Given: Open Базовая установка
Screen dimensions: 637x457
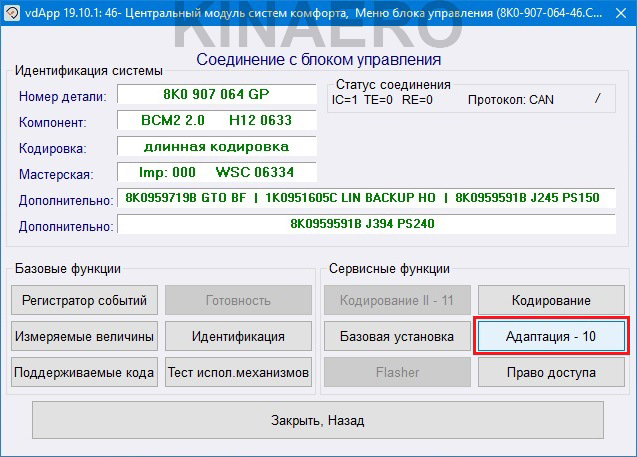Looking at the screenshot, I should pyautogui.click(x=397, y=336).
